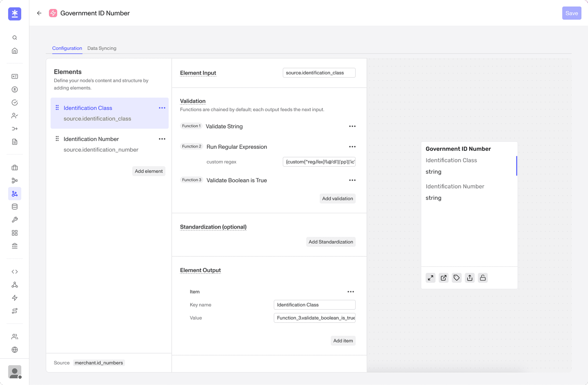Click the Add item button
The height and width of the screenshot is (385, 588).
[343, 341]
